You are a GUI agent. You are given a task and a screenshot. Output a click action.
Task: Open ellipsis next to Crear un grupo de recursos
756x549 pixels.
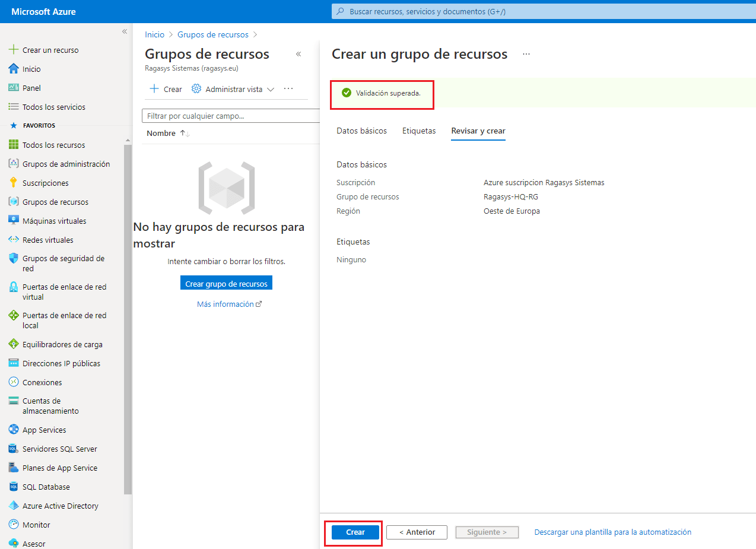526,54
